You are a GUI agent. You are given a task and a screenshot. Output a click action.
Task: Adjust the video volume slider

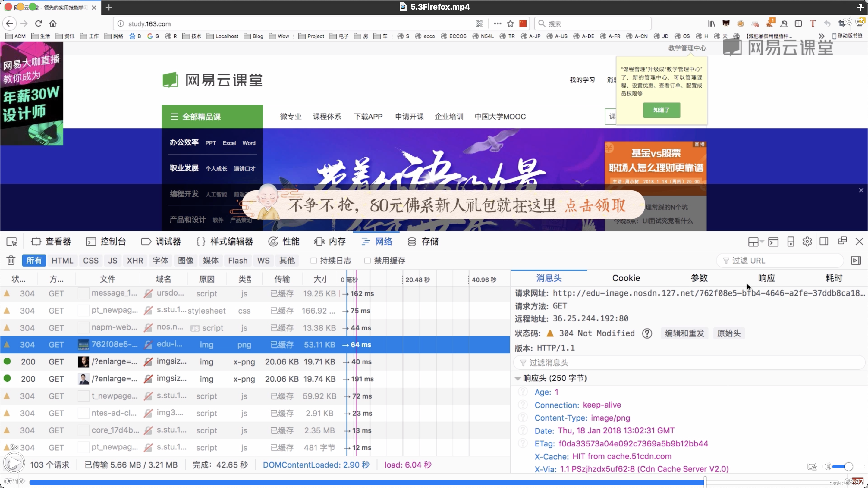848,466
